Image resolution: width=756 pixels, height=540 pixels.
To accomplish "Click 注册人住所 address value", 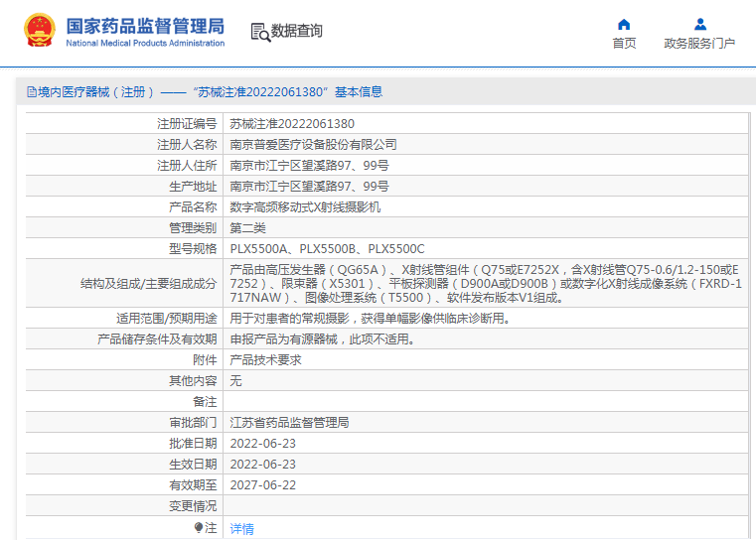I will tap(309, 166).
